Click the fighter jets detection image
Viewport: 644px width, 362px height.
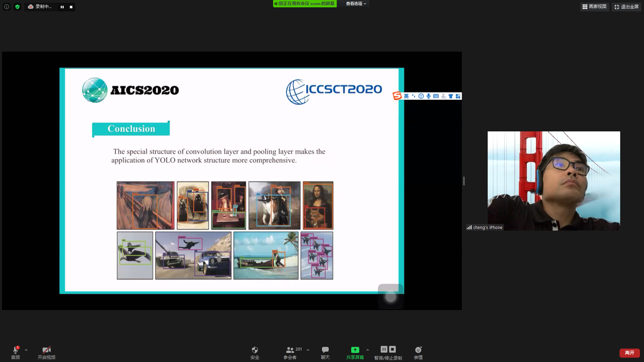(317, 255)
